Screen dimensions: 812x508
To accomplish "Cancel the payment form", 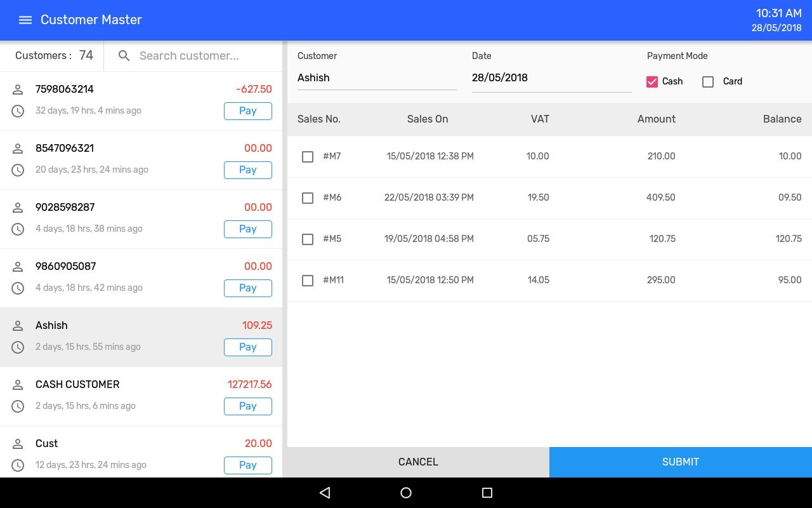I will tap(418, 462).
